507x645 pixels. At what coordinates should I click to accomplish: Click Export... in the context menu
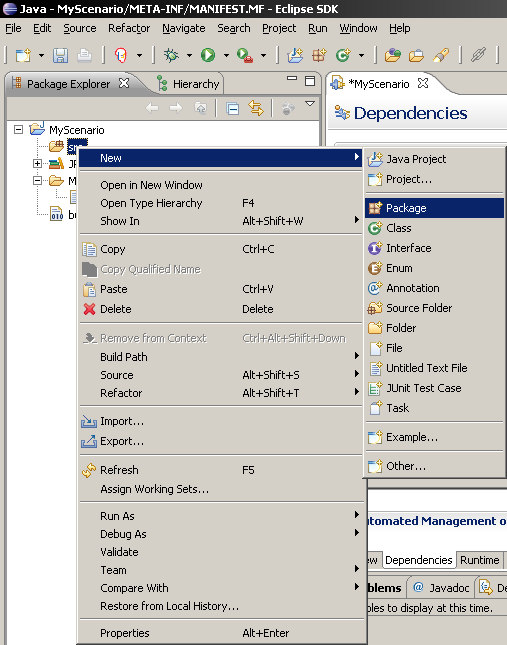pos(221,441)
